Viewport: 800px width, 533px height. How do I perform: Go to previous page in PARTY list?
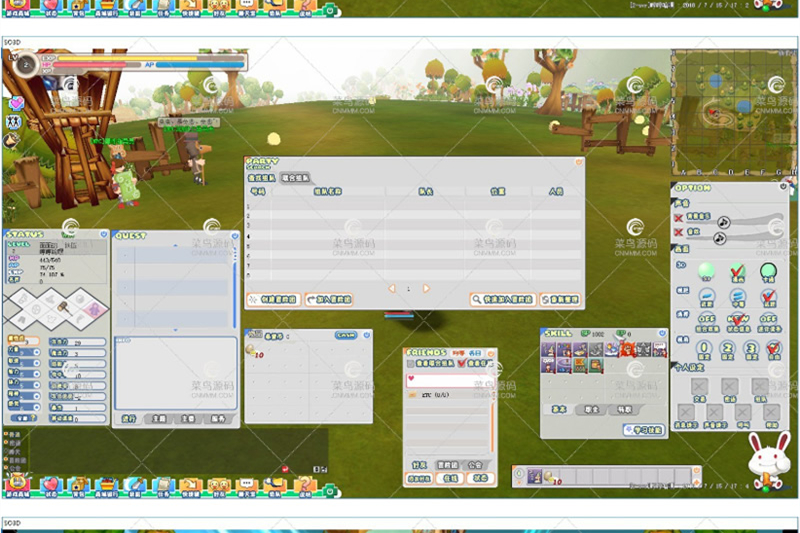(392, 288)
